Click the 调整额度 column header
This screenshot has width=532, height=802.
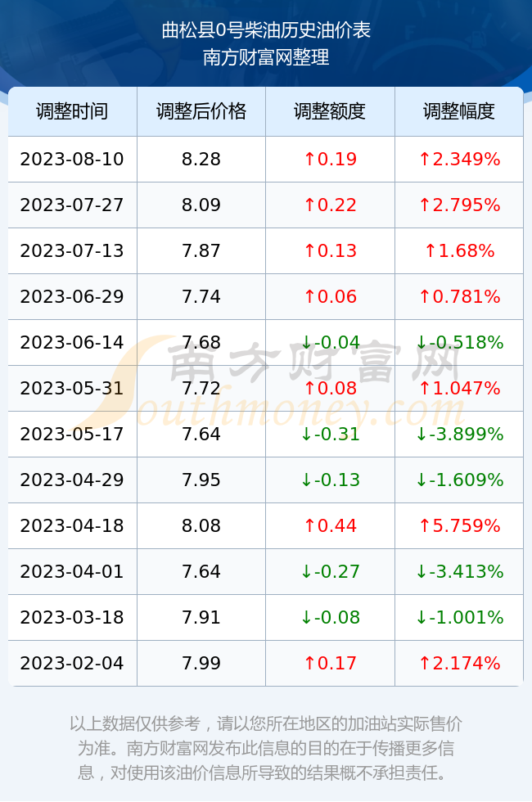pyautogui.click(x=330, y=111)
